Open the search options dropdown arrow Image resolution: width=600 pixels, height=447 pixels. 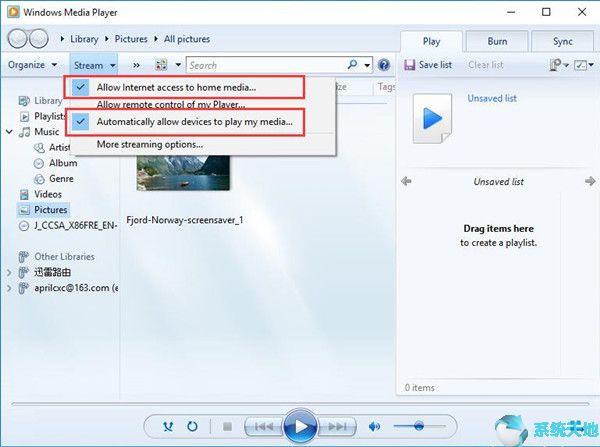[x=367, y=65]
